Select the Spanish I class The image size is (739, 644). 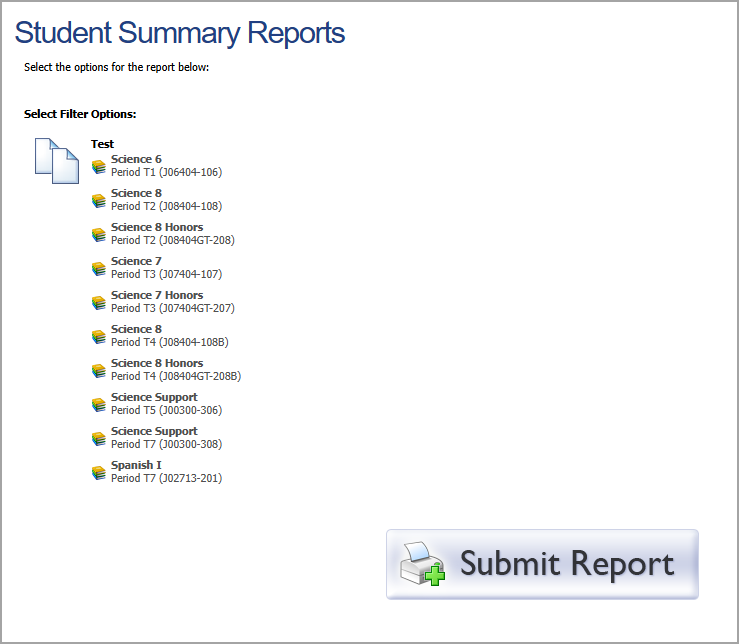pos(136,465)
